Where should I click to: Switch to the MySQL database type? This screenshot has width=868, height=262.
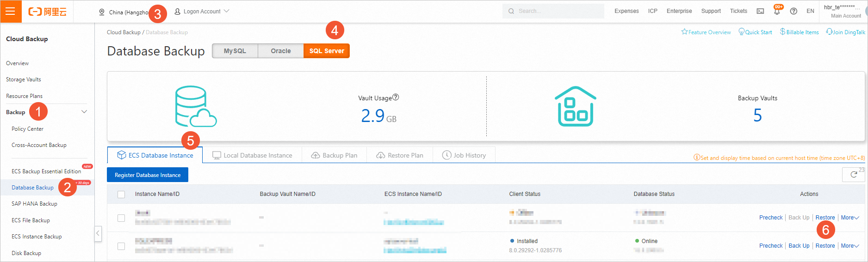[235, 51]
